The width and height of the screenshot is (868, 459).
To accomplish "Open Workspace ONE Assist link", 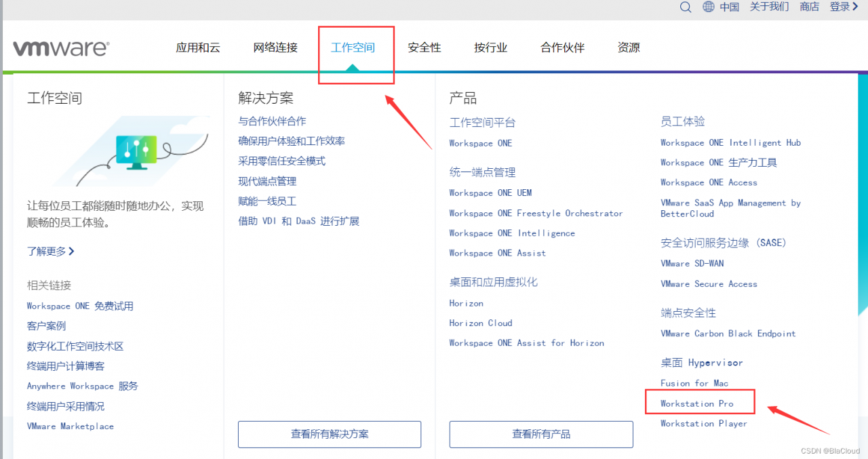I will pyautogui.click(x=497, y=253).
